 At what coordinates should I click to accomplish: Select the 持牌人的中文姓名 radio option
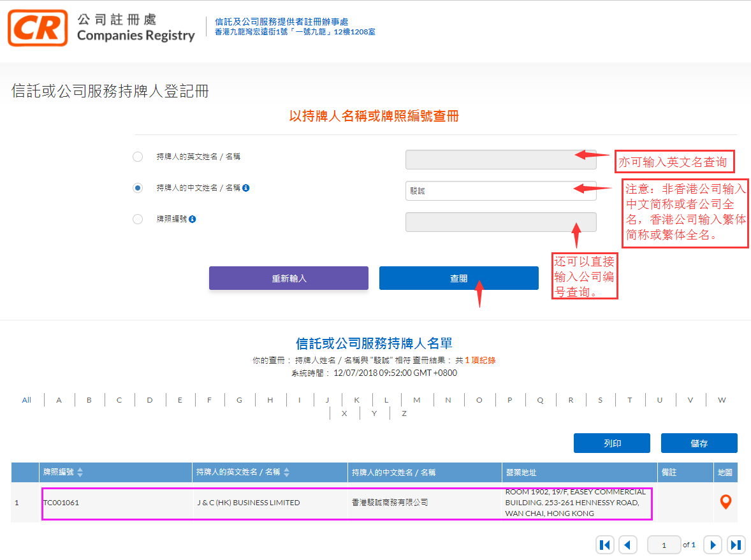[138, 188]
